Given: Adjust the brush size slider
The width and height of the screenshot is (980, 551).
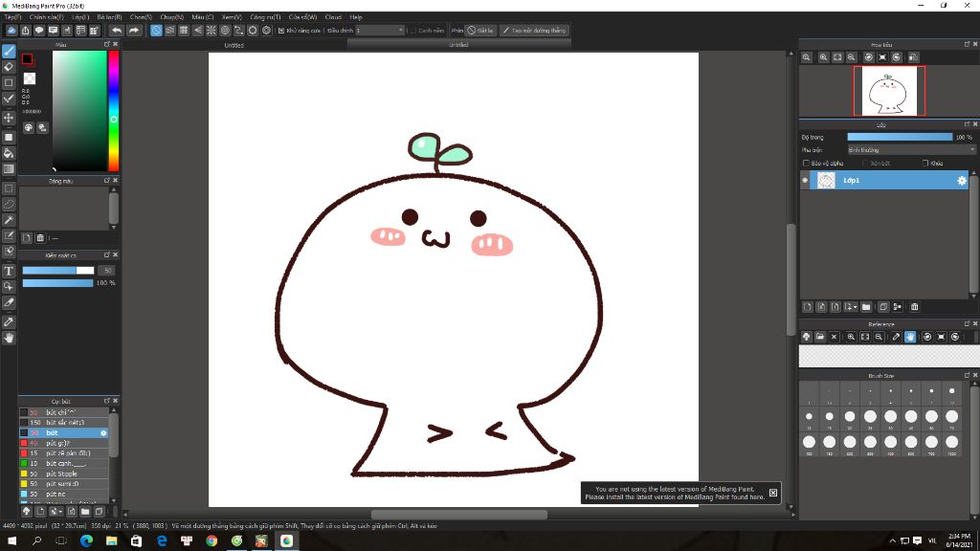Looking at the screenshot, I should (x=58, y=271).
